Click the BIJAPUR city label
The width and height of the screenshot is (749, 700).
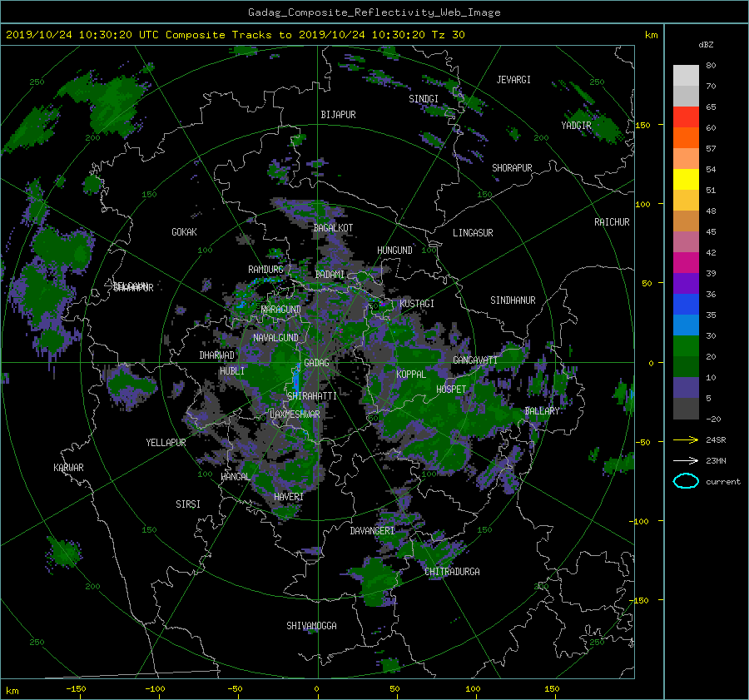pyautogui.click(x=338, y=115)
